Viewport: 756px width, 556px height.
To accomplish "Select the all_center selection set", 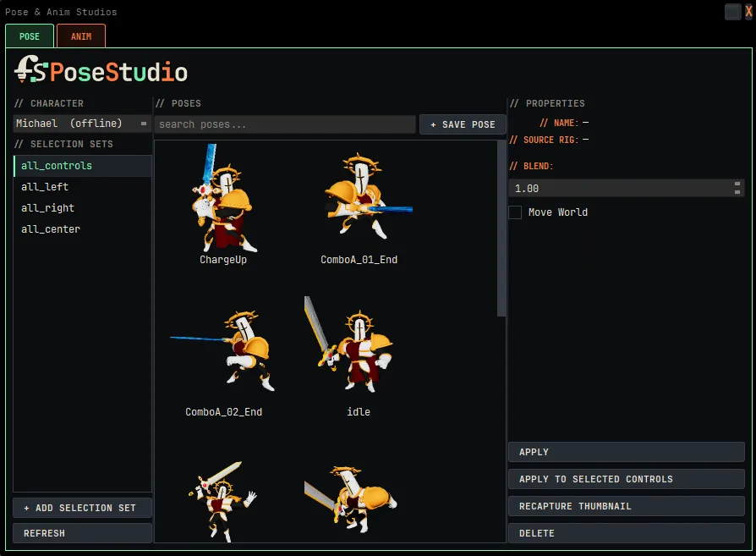I will 82,229.
